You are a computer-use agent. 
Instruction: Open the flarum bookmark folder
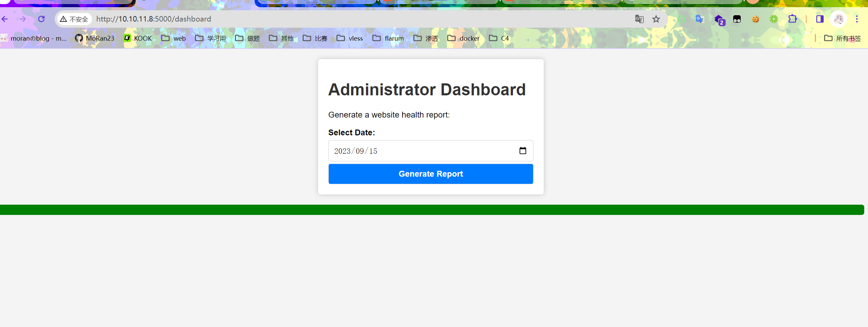click(x=388, y=38)
